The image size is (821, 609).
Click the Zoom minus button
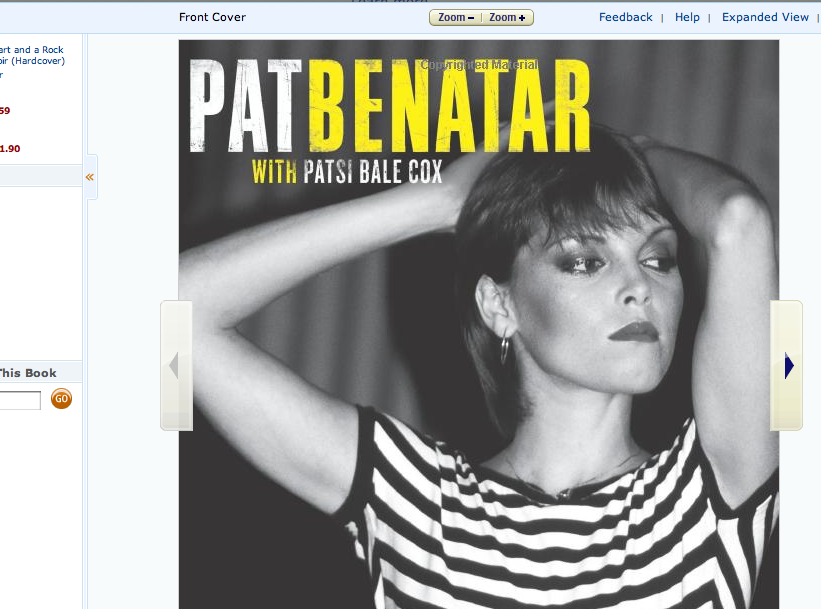coord(456,17)
